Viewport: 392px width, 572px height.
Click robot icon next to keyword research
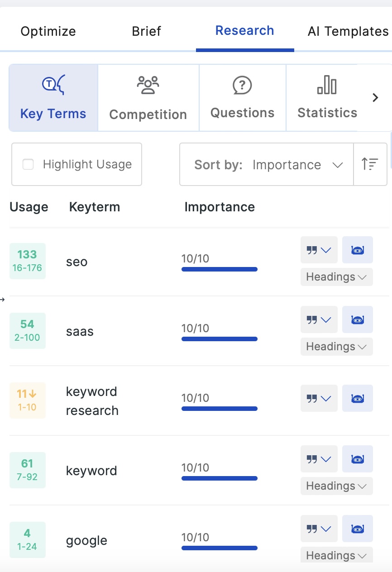pos(357,398)
